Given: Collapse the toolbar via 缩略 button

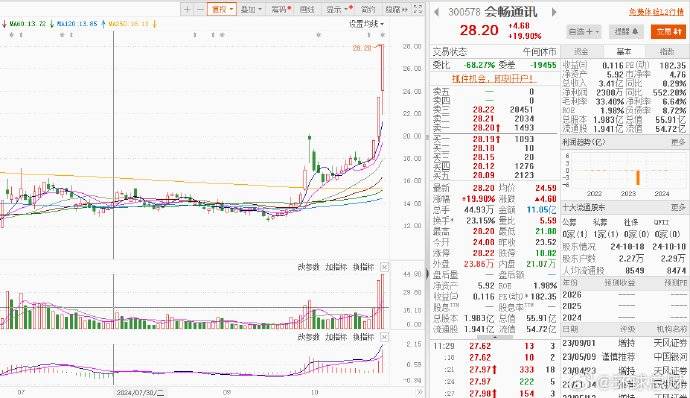Looking at the screenshot, I should [x=396, y=9].
